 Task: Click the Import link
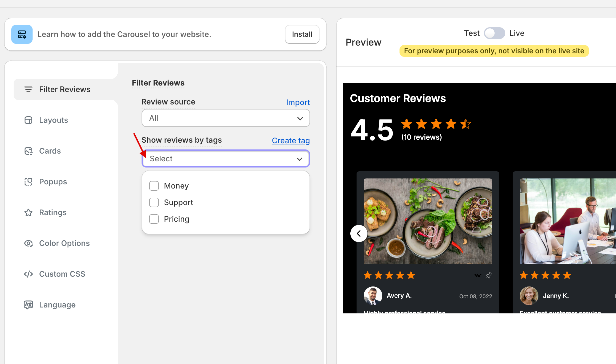[x=298, y=102]
